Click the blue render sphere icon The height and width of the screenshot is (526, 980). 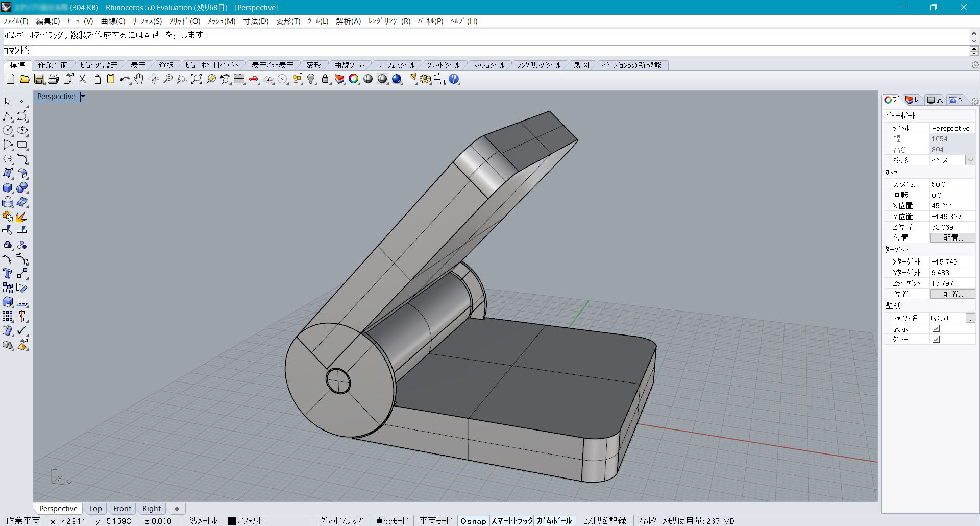(397, 79)
